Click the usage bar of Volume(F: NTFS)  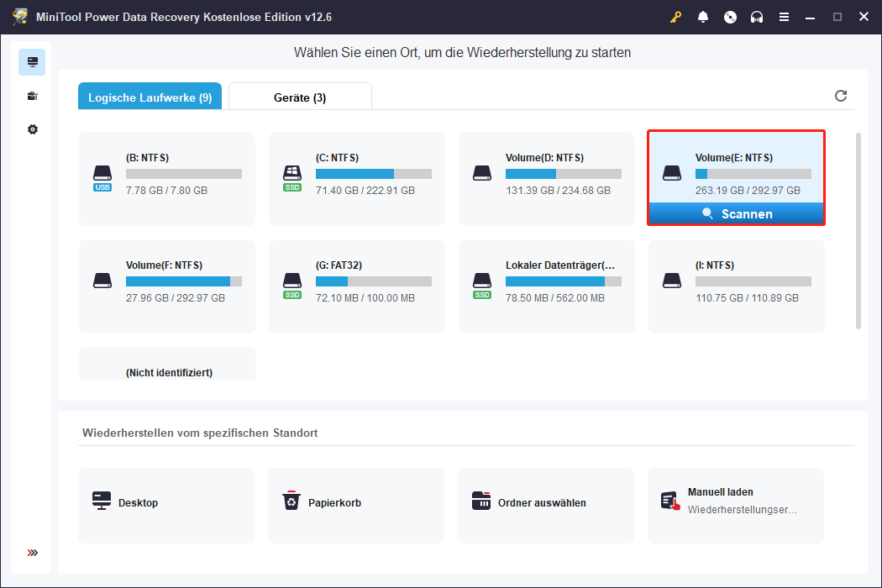pos(184,281)
